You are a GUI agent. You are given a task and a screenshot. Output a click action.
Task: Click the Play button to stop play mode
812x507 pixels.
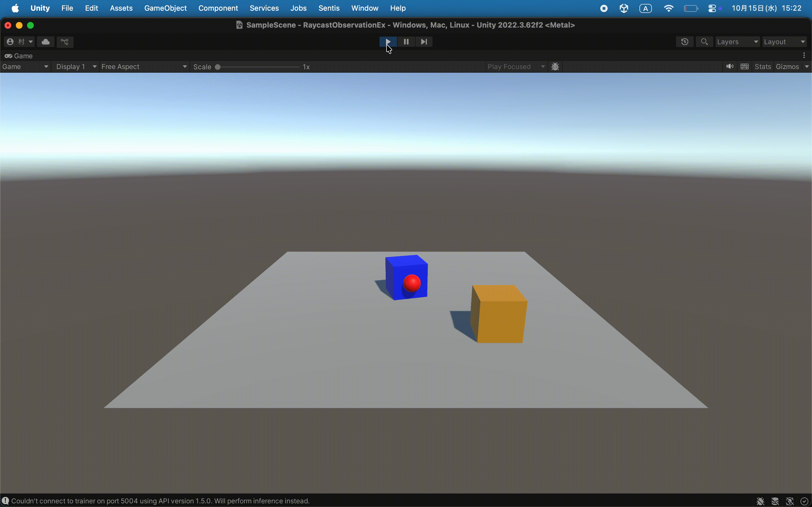[x=388, y=42]
